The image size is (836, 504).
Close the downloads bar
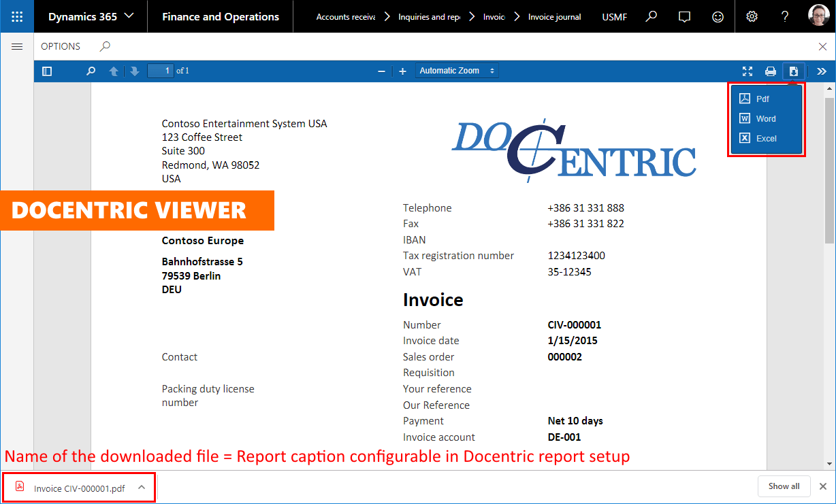(822, 486)
